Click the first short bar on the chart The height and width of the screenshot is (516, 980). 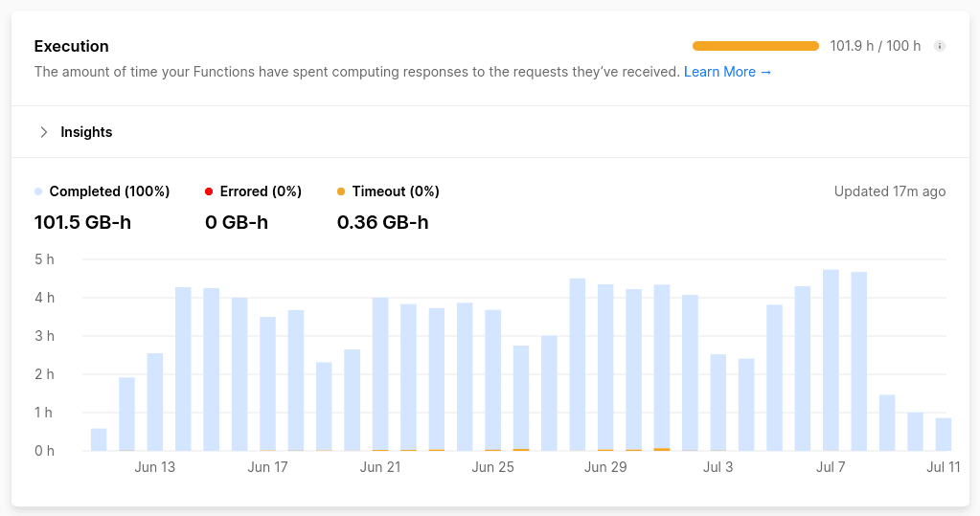tap(99, 440)
